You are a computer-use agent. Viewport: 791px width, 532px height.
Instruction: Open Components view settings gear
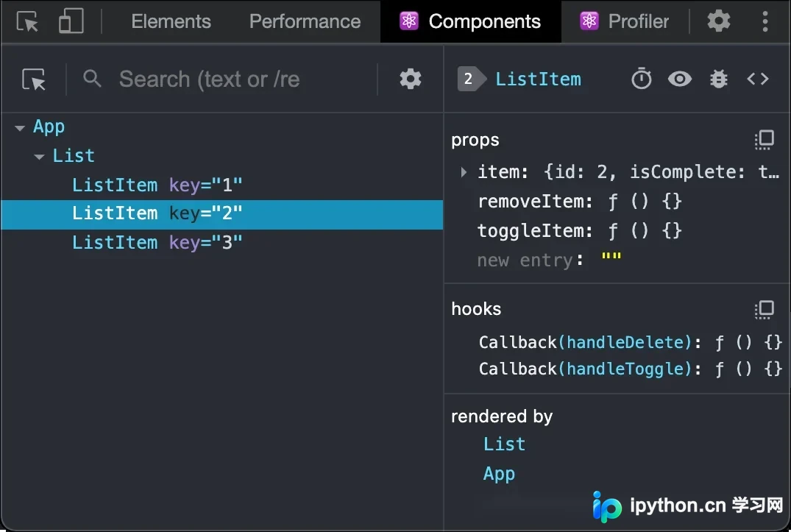[x=410, y=79]
